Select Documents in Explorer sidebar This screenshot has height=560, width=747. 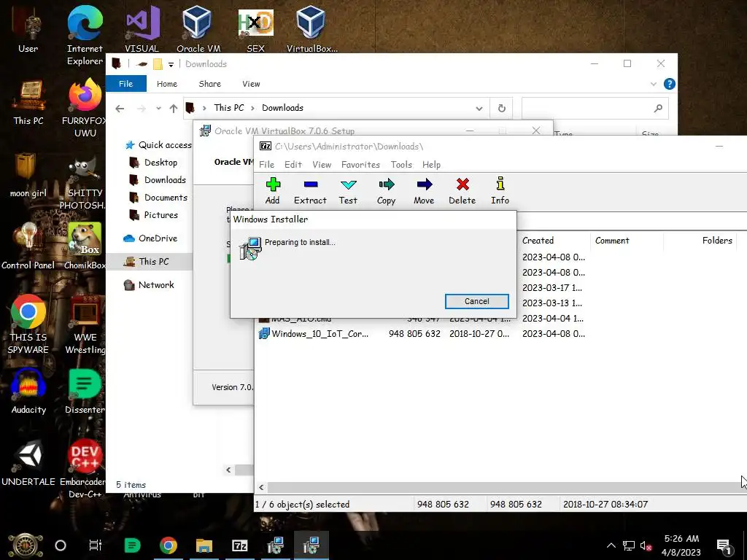(x=158, y=198)
